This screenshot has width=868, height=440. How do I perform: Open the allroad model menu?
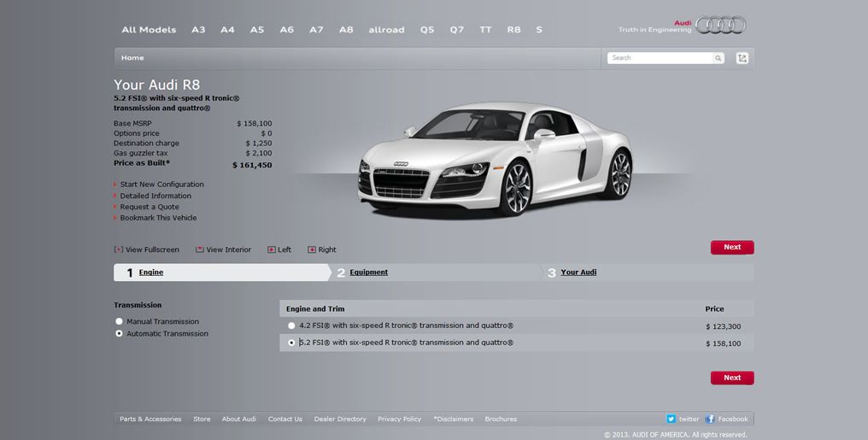coord(386,30)
